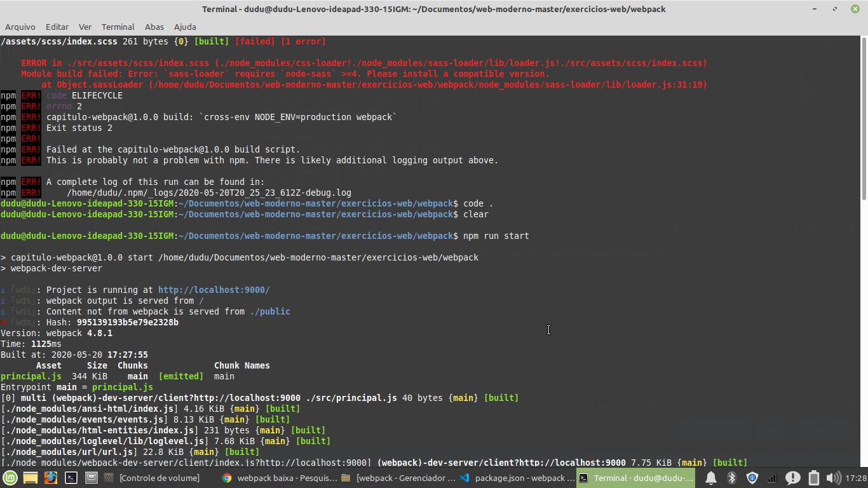Image resolution: width=868 pixels, height=488 pixels.
Task: Switch to VS Code package.json window
Action: 516,478
